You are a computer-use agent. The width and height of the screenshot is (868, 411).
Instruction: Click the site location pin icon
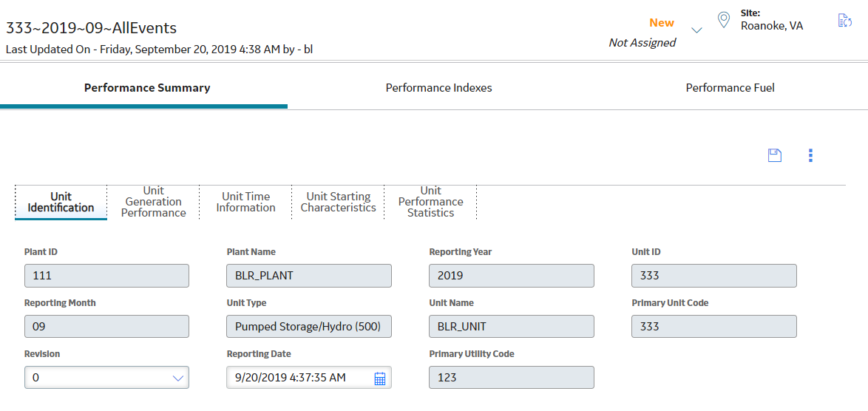tap(723, 21)
